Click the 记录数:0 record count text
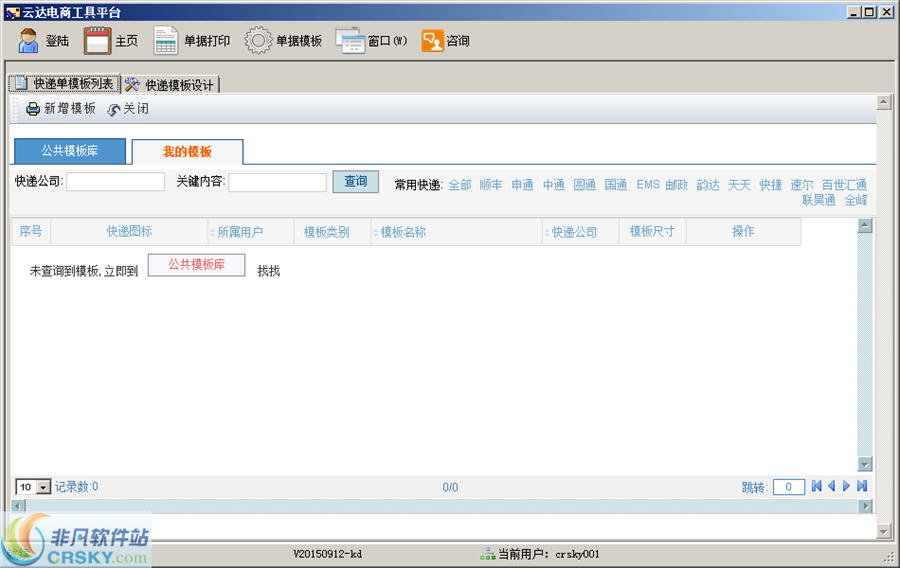900x568 pixels. (76, 487)
